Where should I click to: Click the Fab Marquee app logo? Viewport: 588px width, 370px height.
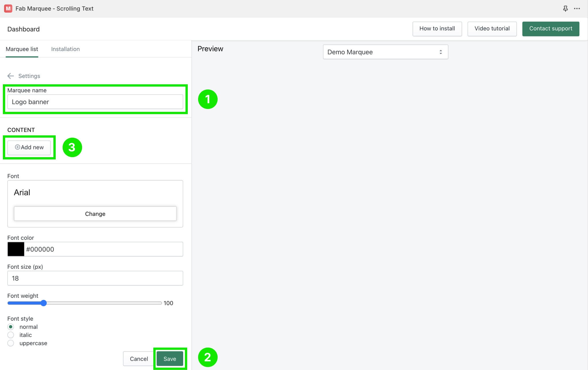coord(8,9)
